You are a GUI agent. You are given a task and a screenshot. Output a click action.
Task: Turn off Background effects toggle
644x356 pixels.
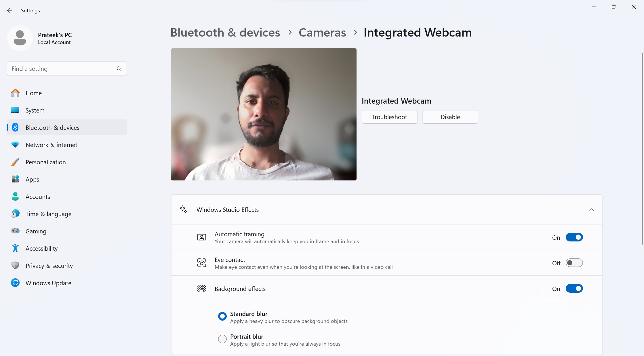point(574,288)
